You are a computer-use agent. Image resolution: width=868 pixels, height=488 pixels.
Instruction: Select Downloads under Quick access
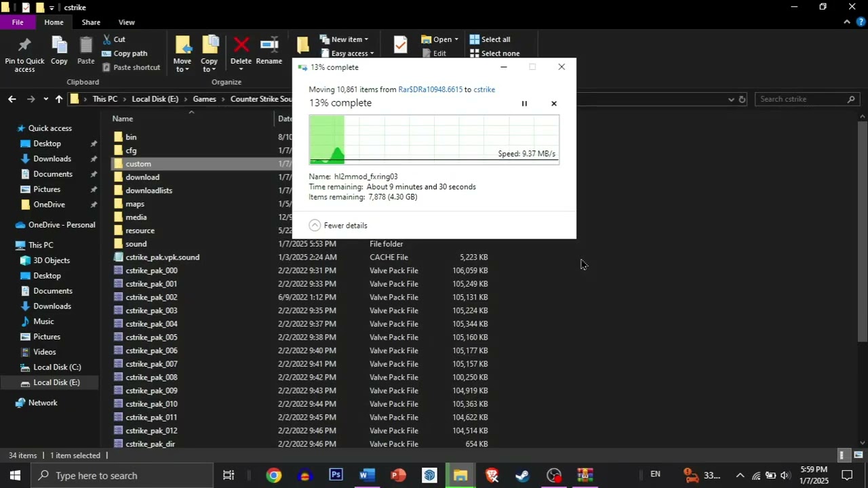[x=52, y=159]
